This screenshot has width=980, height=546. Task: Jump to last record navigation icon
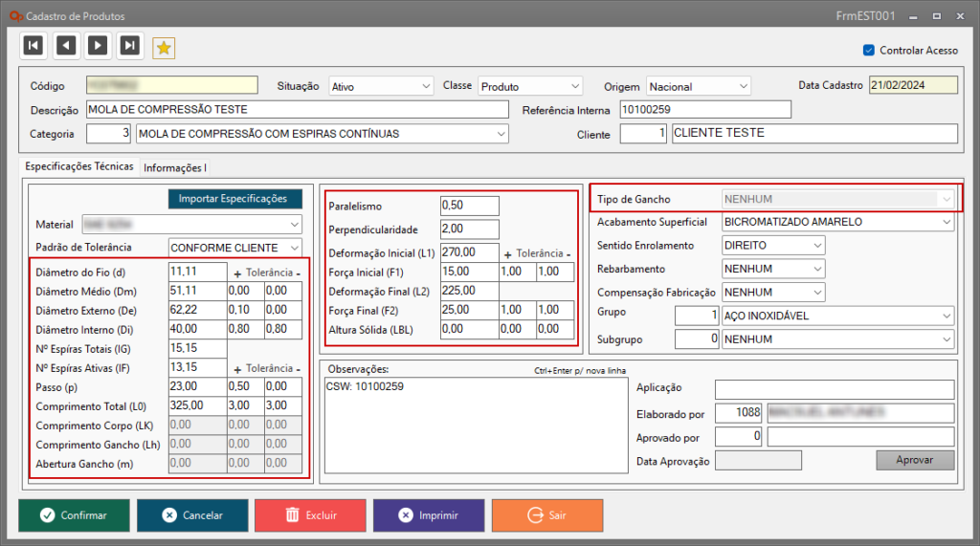click(130, 45)
